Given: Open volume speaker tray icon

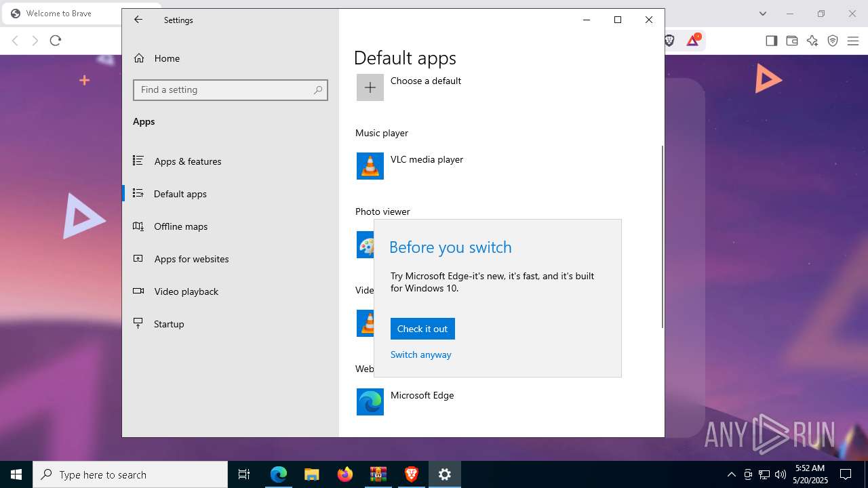Looking at the screenshot, I should click(781, 474).
